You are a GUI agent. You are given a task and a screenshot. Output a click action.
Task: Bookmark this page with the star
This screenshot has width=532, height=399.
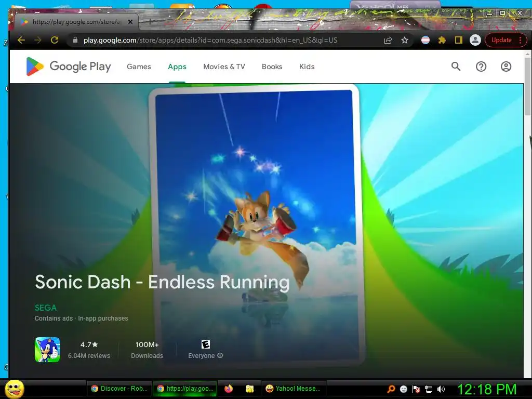(404, 41)
